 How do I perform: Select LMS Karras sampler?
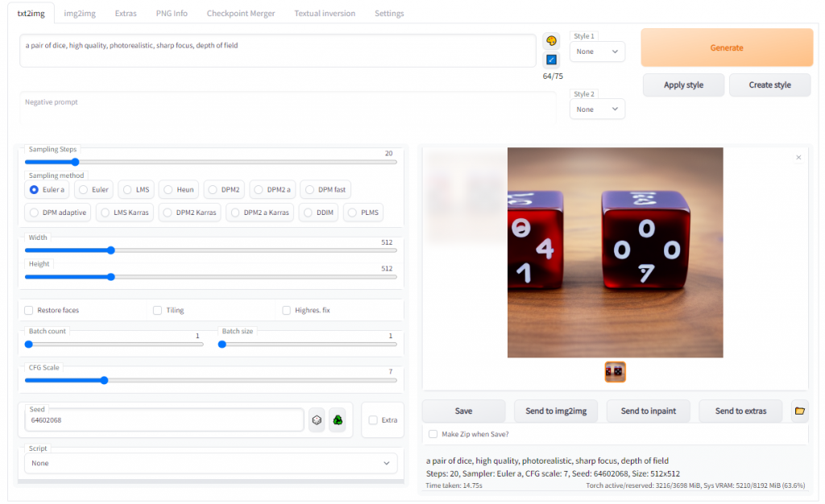click(125, 213)
